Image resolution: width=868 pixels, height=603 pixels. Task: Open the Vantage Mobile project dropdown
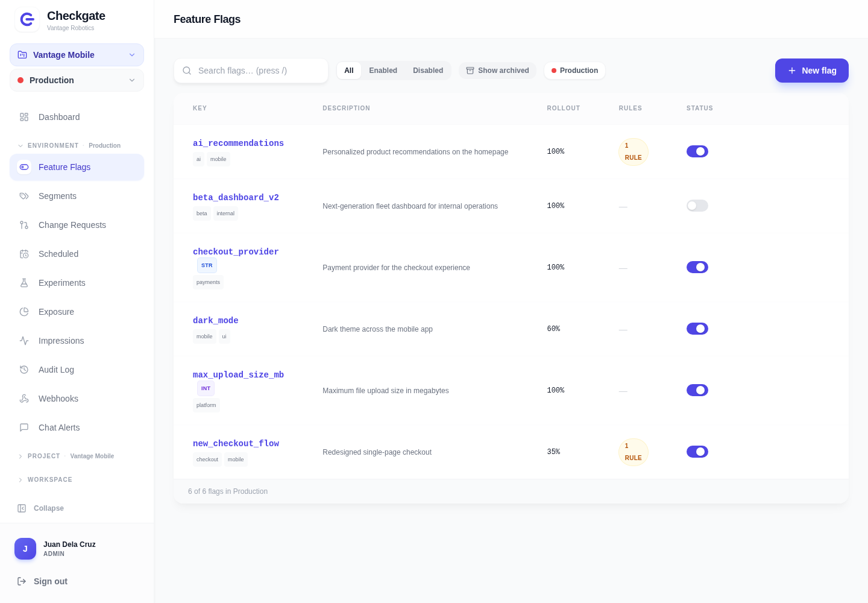coord(77,55)
